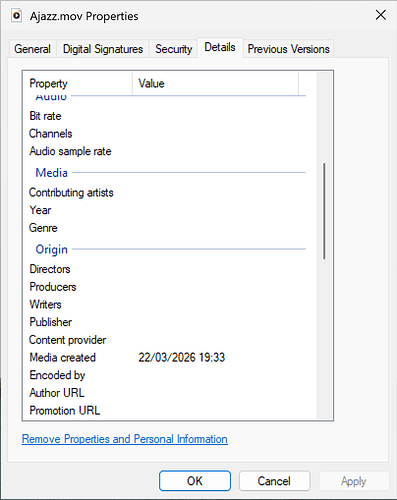Select the Promotion URL row
The image size is (397, 500).
point(167,410)
